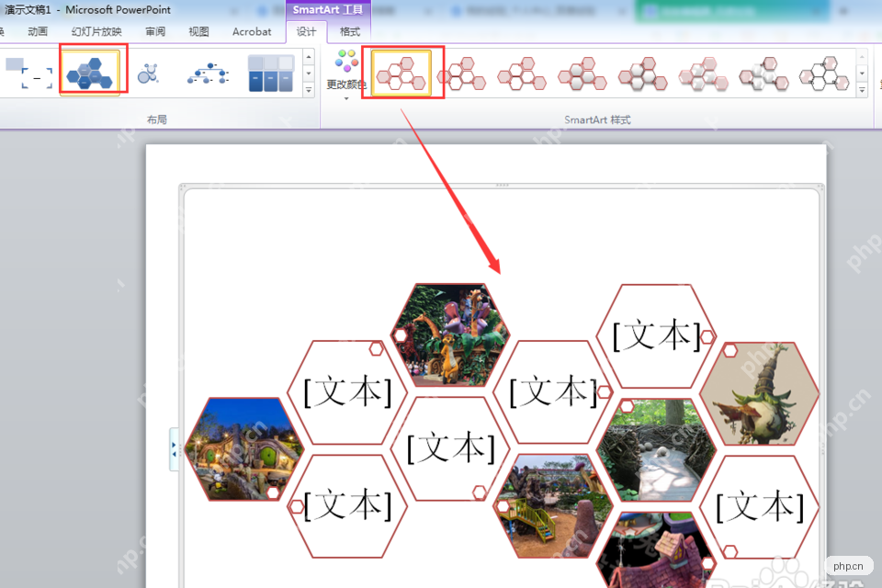The height and width of the screenshot is (588, 882).
Task: Move layout gallery down one row
Action: [x=309, y=73]
